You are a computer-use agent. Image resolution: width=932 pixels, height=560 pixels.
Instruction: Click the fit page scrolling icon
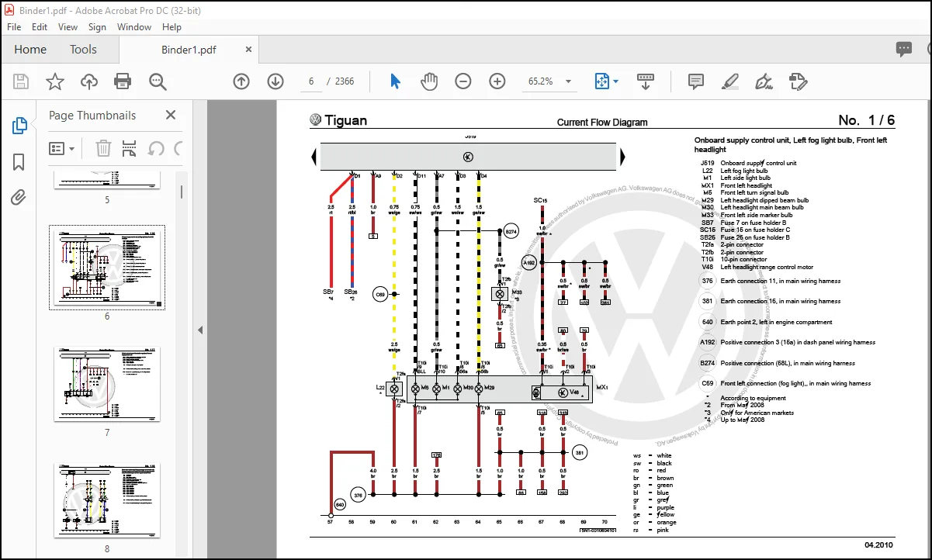(602, 81)
